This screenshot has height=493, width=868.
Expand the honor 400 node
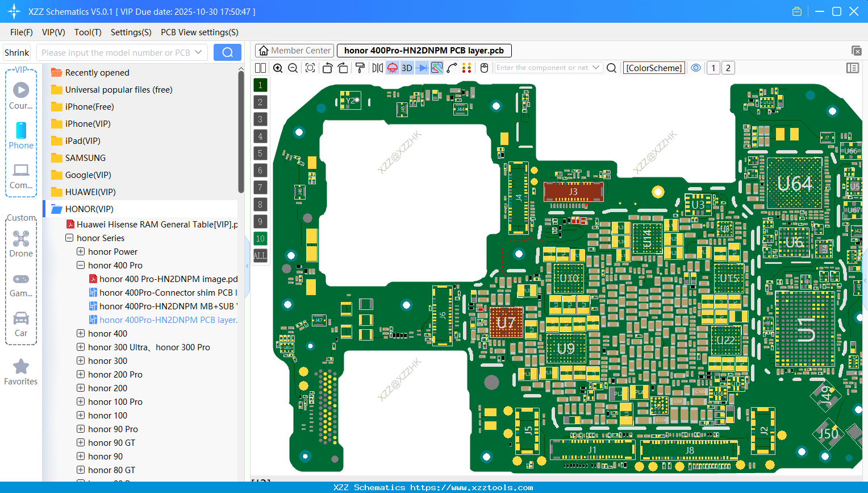[x=81, y=333]
